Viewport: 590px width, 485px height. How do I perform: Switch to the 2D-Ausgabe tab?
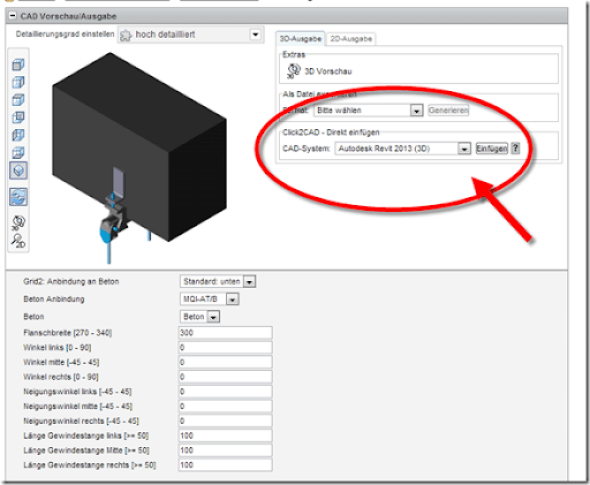(351, 39)
